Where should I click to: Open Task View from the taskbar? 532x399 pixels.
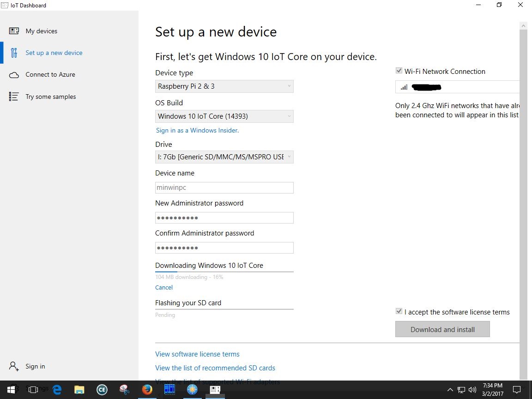coord(33,389)
